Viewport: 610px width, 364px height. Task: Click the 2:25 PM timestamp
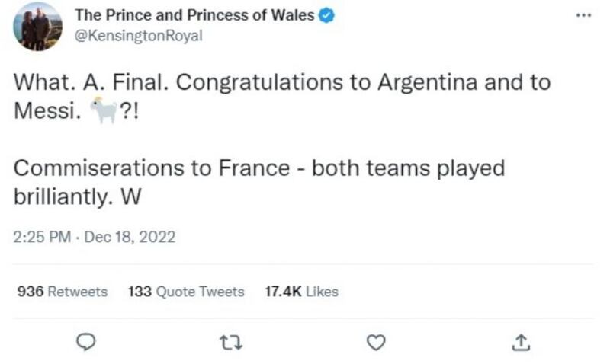[x=43, y=237]
